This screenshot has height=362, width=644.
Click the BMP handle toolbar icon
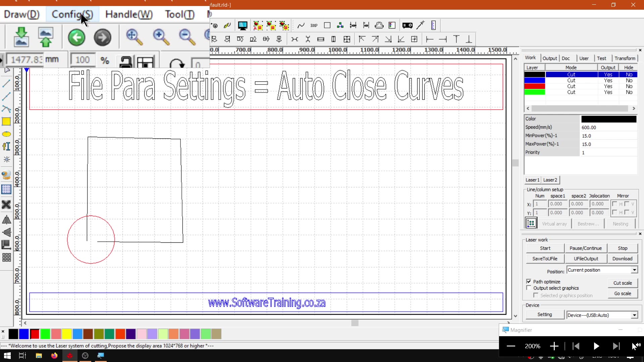point(314,25)
